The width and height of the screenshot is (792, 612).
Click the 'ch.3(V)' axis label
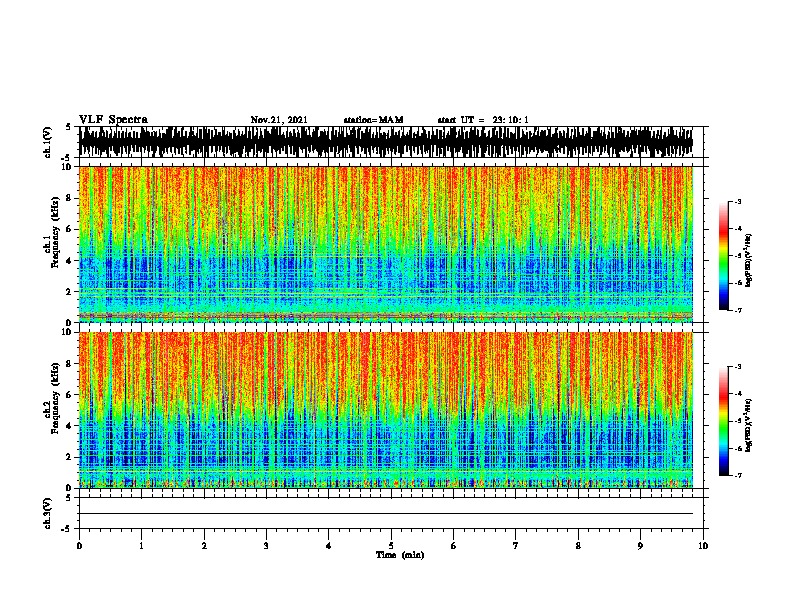[48, 513]
